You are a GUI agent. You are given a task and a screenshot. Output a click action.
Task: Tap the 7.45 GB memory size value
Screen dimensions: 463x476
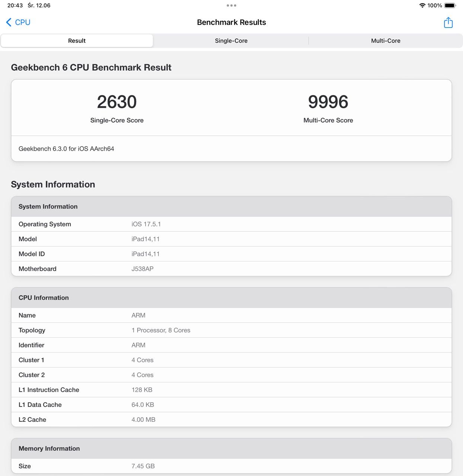click(143, 466)
